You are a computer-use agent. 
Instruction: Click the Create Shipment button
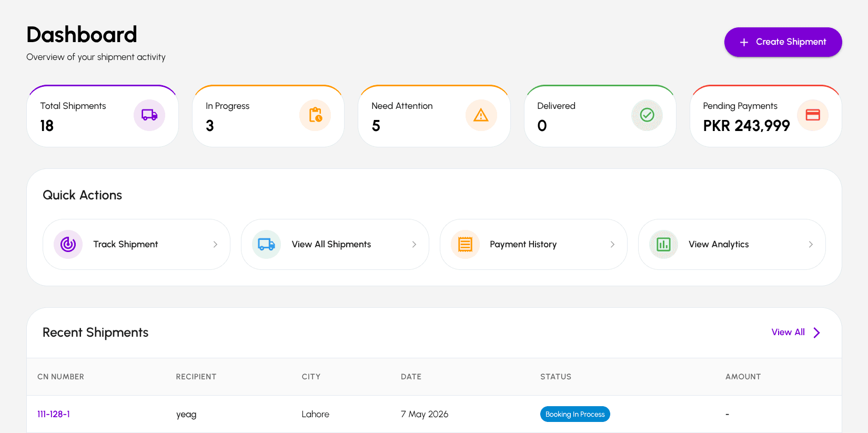(x=783, y=42)
